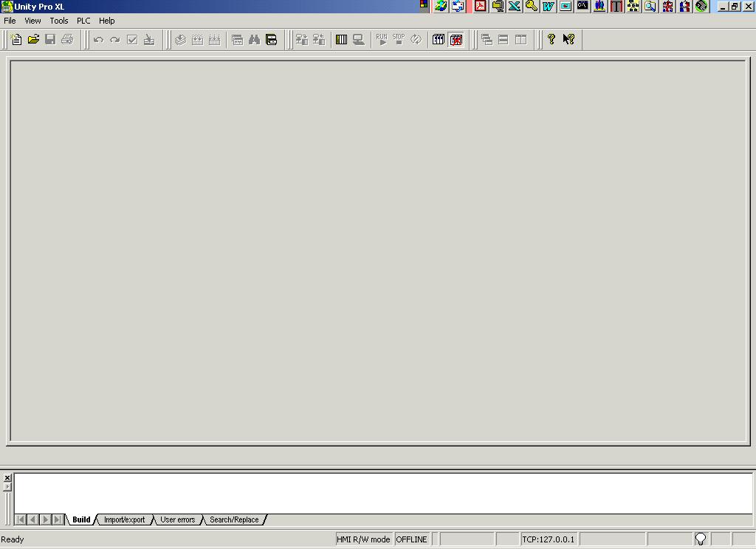Viewport: 756px width, 549px height.
Task: Switch to the Import/export tab
Action: pos(123,519)
